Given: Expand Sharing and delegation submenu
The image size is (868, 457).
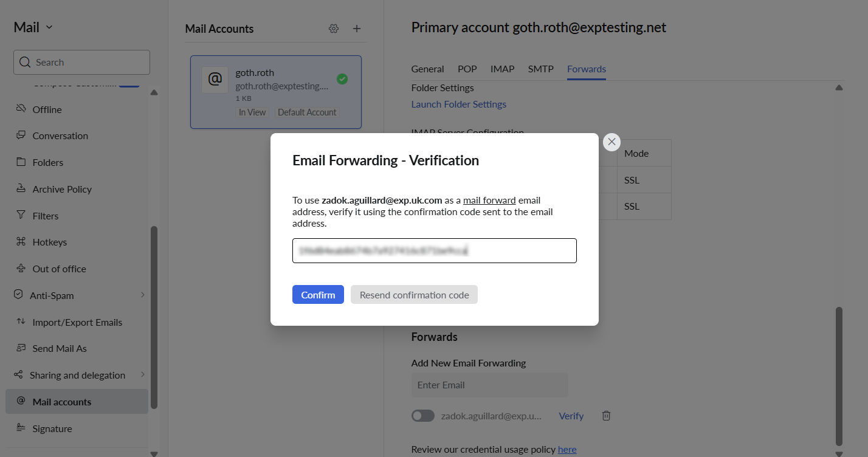Looking at the screenshot, I should 143,375.
